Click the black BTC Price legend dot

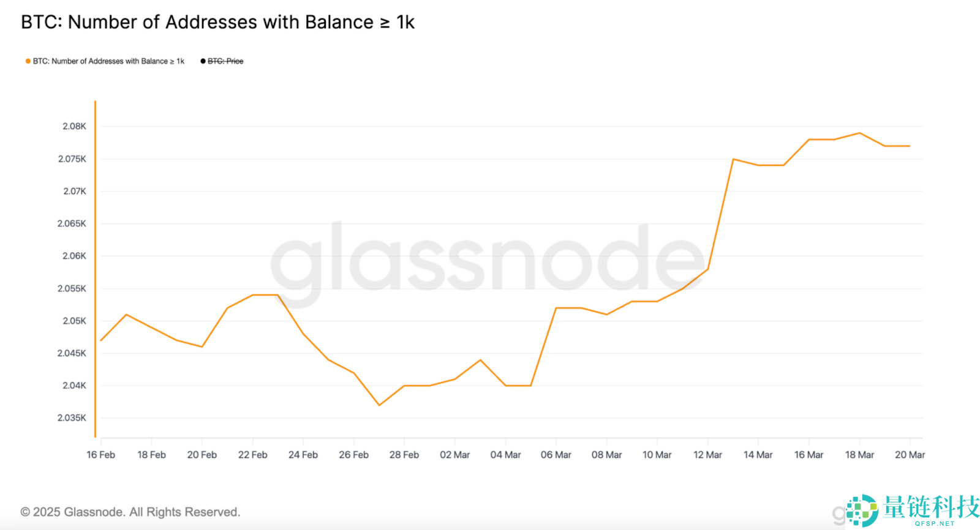point(203,61)
